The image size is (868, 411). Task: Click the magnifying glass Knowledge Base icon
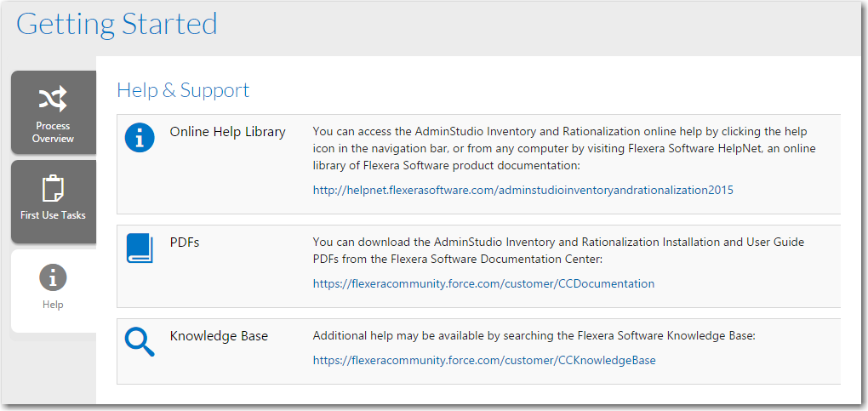[x=140, y=342]
